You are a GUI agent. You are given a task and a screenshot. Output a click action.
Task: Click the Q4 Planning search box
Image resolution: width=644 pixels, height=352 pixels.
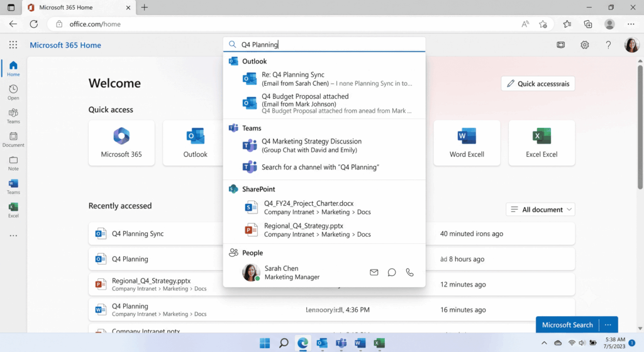(325, 45)
